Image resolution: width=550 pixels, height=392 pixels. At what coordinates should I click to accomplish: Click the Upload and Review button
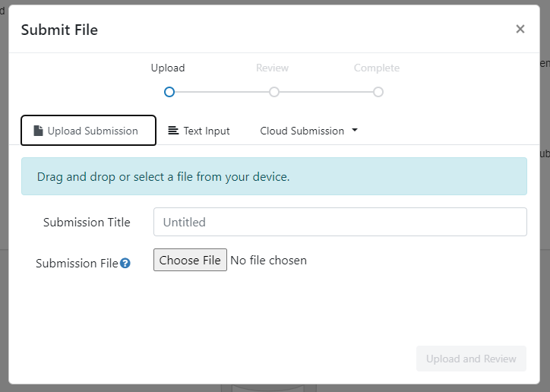471,359
